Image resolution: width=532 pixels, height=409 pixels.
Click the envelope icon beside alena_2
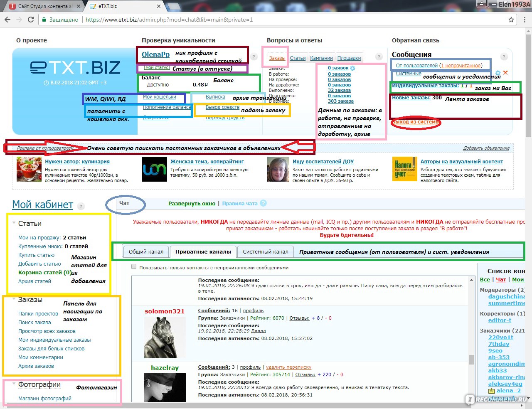point(491,391)
